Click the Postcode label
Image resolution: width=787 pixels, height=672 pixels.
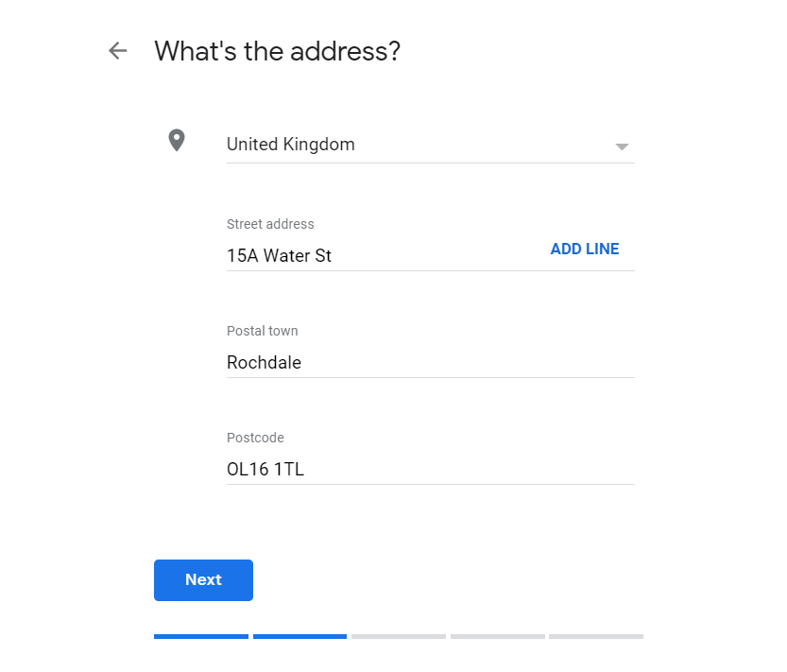point(255,438)
